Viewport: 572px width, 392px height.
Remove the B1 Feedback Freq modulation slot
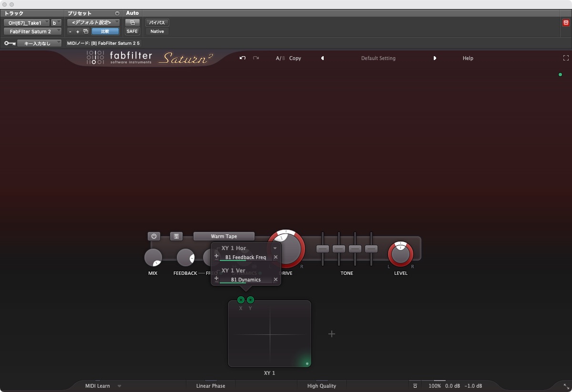pyautogui.click(x=276, y=257)
